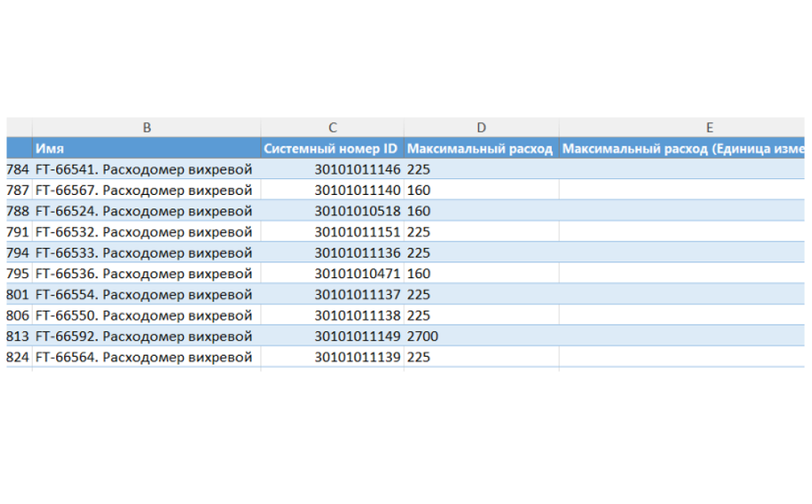The height and width of the screenshot is (504, 812).
Task: Click the 'Максимальный расход (Единица изме' header cell
Action: point(682,148)
